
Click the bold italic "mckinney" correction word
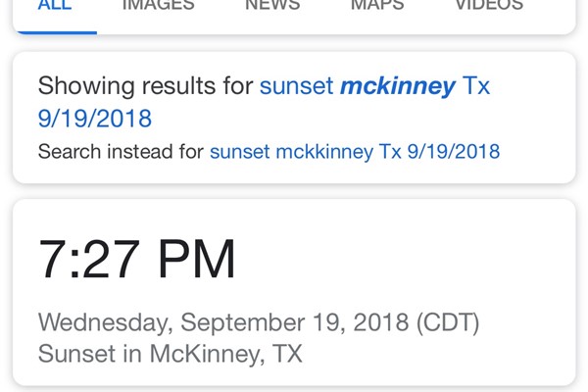[398, 86]
